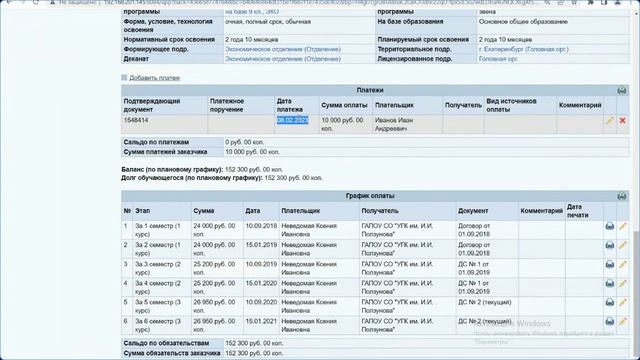This screenshot has height=360, width=640.
Task: Click payment amount '10 000 руб. 00 коп.'
Action: pyautogui.click(x=342, y=124)
